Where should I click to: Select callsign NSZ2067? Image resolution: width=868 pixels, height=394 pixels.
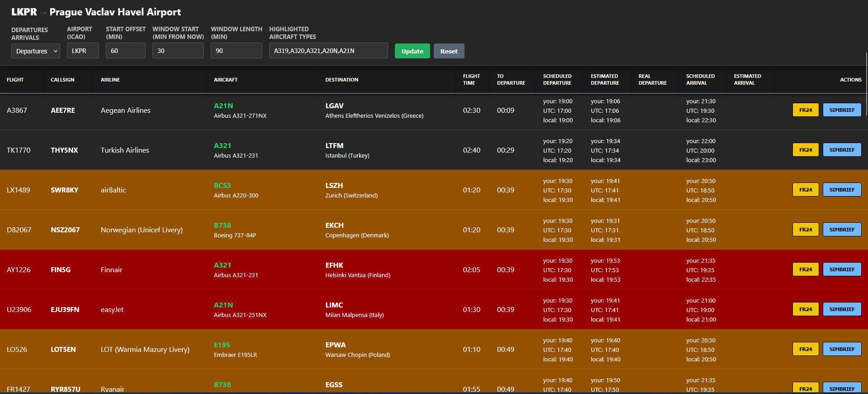[x=65, y=230]
